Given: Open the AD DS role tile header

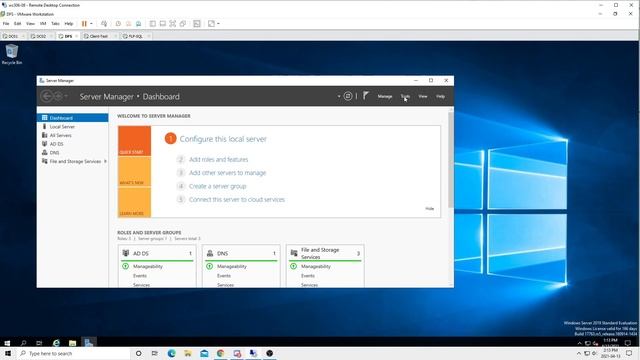Looking at the screenshot, I should tap(157, 253).
